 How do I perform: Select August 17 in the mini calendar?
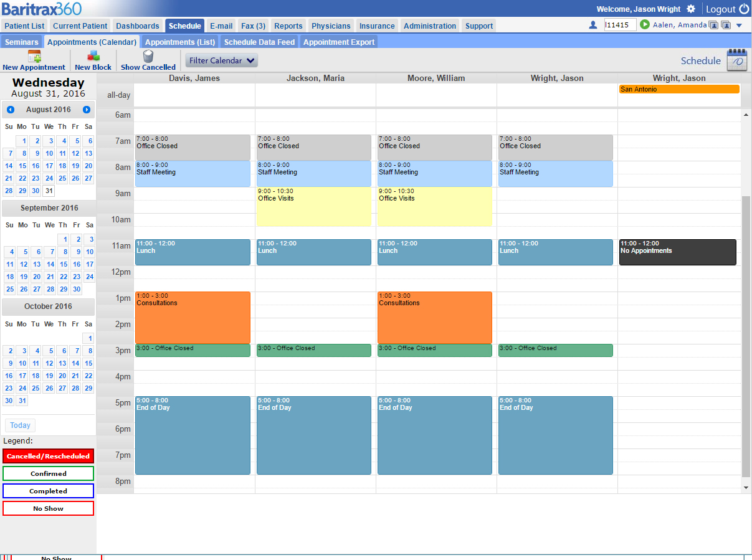pyautogui.click(x=49, y=166)
